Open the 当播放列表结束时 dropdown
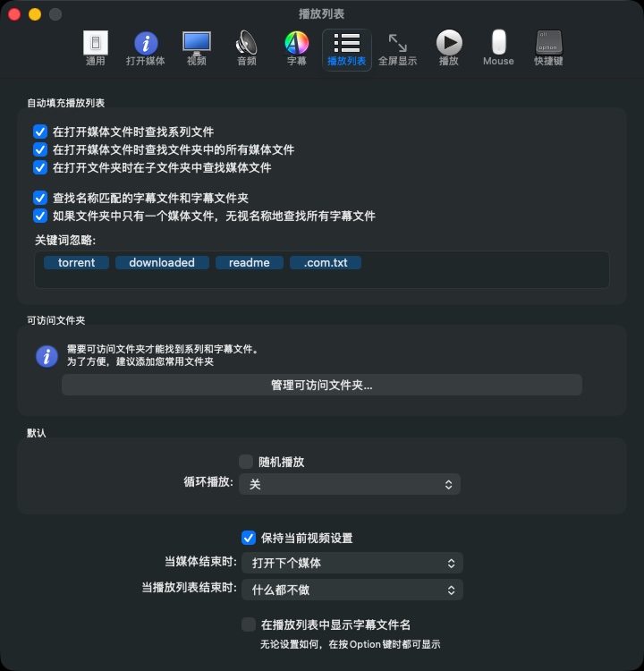This screenshot has height=671, width=644. (x=350, y=590)
